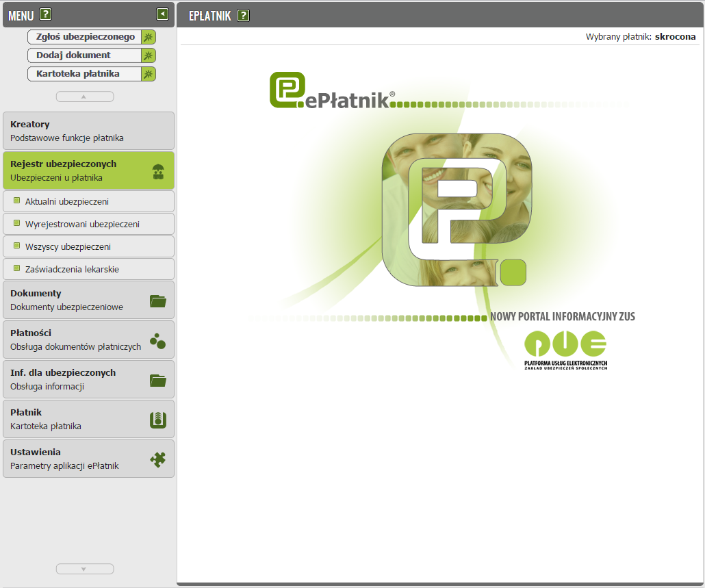
Task: Click the square bullet beside Aktualni ubezpieczeni
Action: [x=16, y=201]
